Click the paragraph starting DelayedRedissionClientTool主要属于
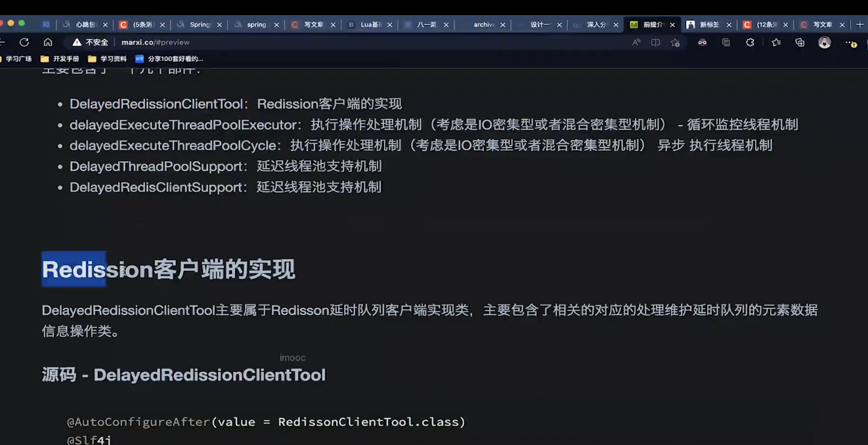The width and height of the screenshot is (868, 445). point(429,320)
